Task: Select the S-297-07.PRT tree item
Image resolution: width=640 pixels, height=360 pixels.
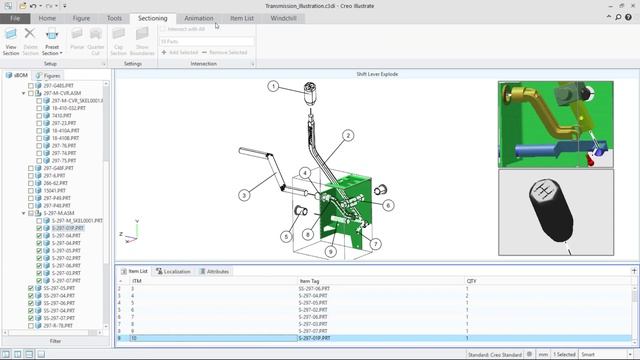Action: (x=66, y=281)
